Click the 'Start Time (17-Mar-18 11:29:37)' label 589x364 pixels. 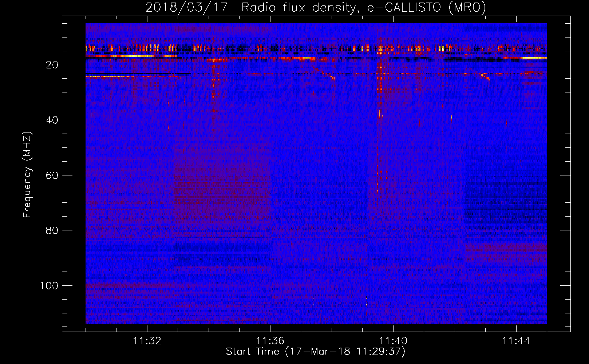pos(316,352)
